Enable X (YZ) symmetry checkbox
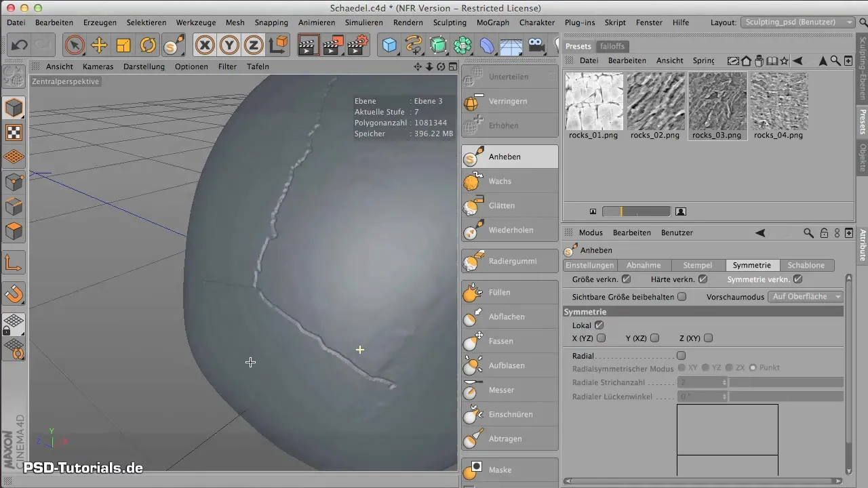 601,338
